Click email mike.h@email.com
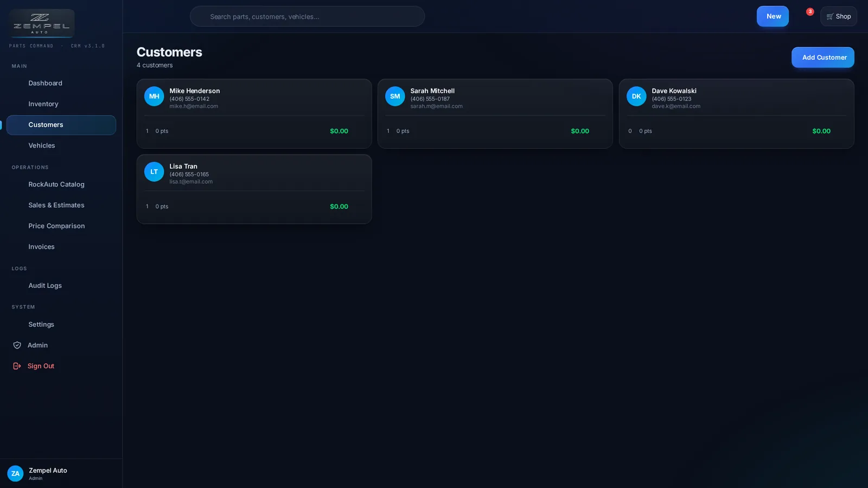 [x=194, y=106]
